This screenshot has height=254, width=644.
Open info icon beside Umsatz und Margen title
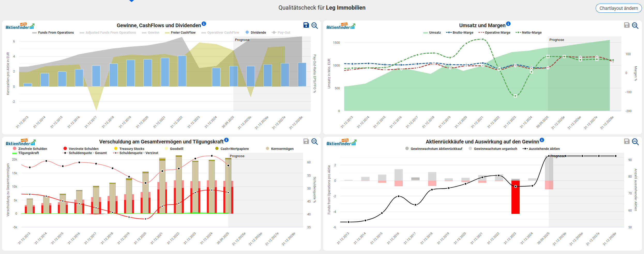click(x=508, y=24)
